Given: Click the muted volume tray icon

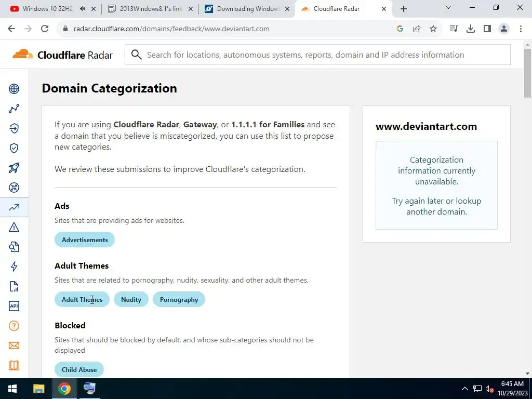Looking at the screenshot, I should pos(489,389).
